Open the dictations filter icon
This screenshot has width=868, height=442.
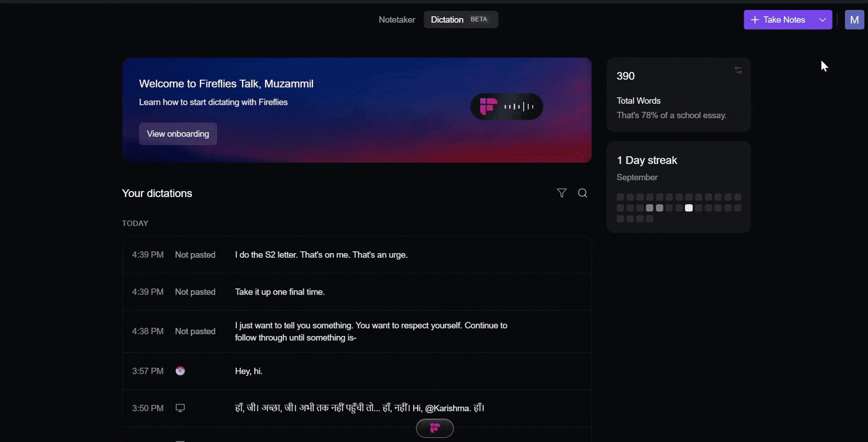pyautogui.click(x=561, y=193)
